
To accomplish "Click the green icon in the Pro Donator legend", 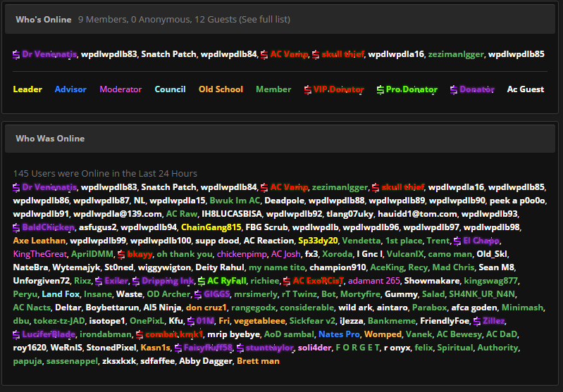I will (381, 89).
